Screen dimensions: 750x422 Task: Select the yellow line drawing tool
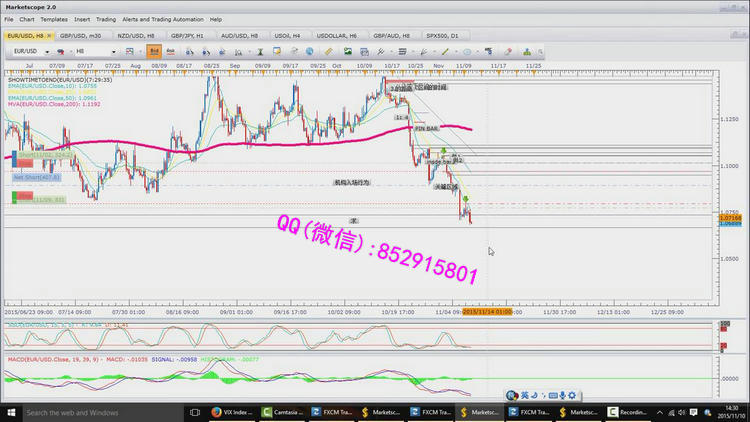[445, 50]
